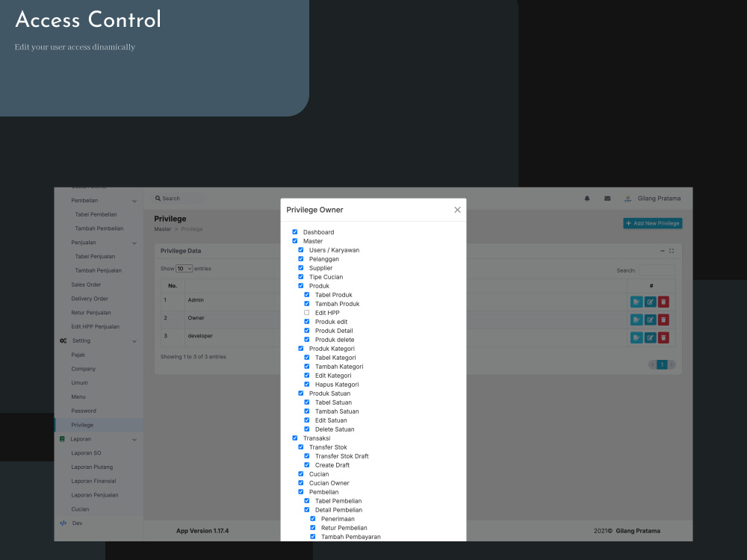Image resolution: width=747 pixels, height=560 pixels.
Task: Open Pajak in sidebar settings
Action: coord(78,355)
